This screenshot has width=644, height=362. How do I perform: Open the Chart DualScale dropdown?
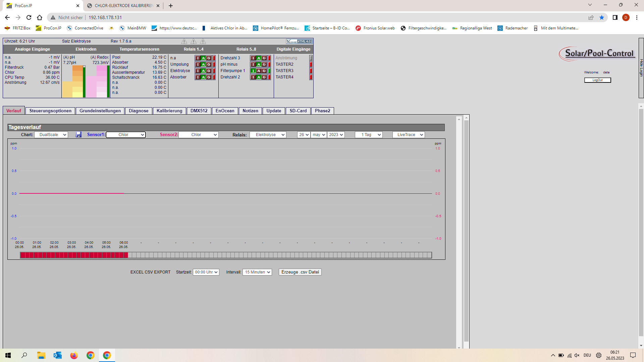tap(51, 135)
